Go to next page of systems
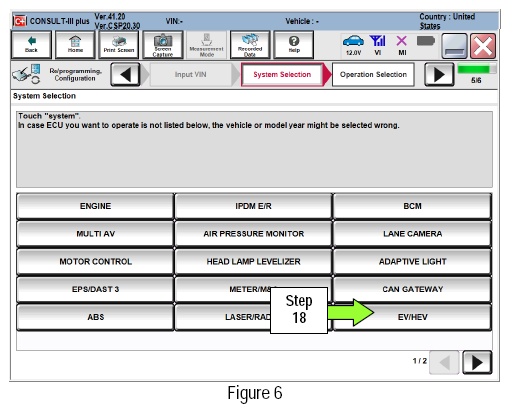 tap(477, 362)
